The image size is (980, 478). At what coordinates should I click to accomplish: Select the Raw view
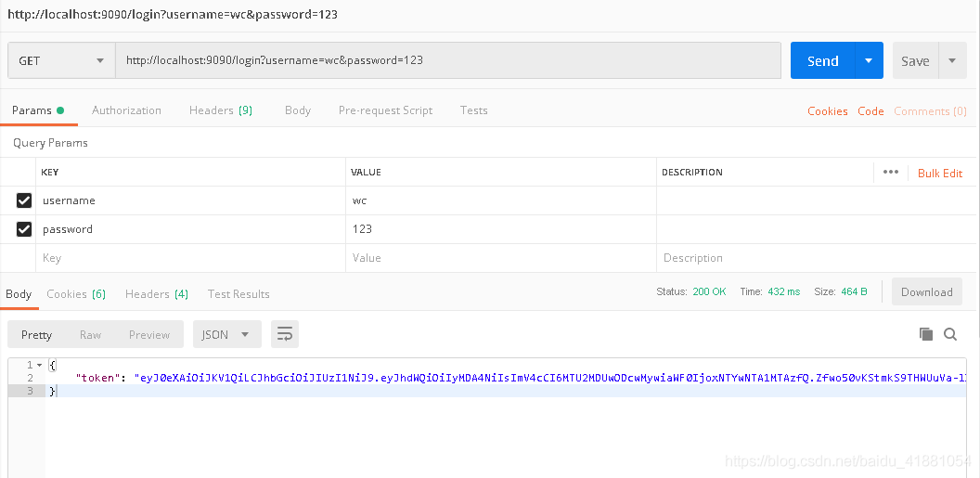[x=90, y=335]
